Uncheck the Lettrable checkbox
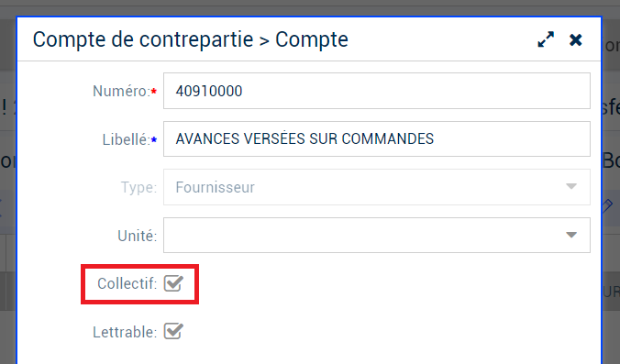This screenshot has height=364, width=620. tap(173, 331)
